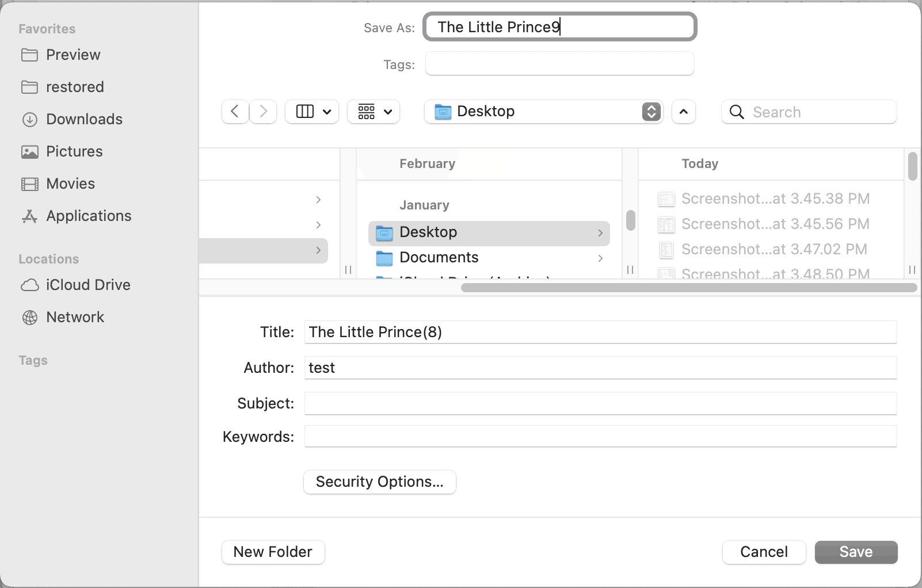The width and height of the screenshot is (922, 588).
Task: Click the horizontal scrollbar of the file browser
Action: 689,288
